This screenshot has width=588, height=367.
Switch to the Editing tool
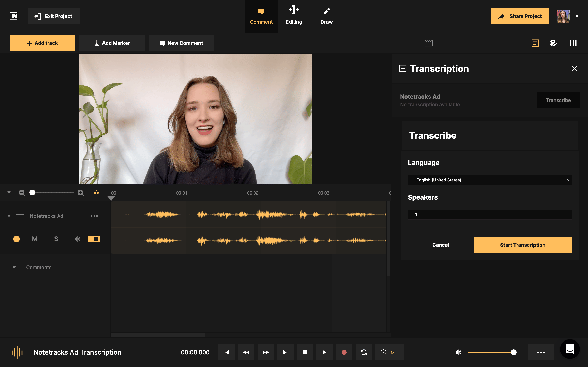(x=294, y=15)
